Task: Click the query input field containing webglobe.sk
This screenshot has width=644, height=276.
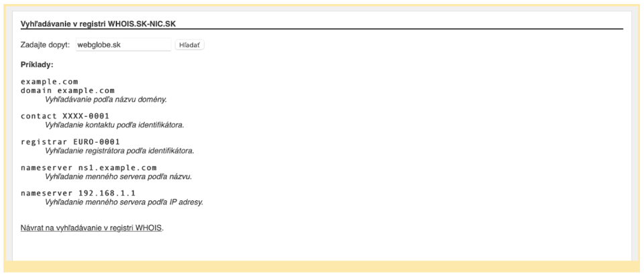Action: pyautogui.click(x=123, y=45)
